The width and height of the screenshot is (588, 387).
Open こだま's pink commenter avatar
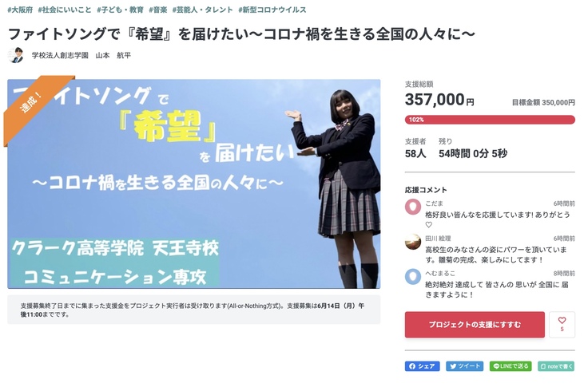(x=413, y=207)
